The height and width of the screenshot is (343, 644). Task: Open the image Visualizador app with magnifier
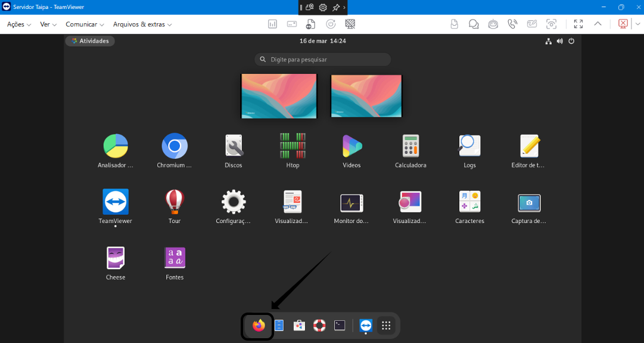click(x=410, y=202)
